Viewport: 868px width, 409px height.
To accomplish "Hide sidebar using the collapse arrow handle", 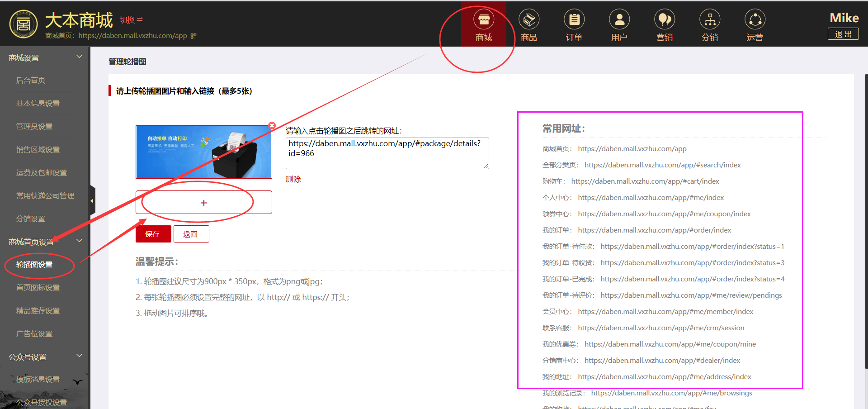I will (x=92, y=200).
